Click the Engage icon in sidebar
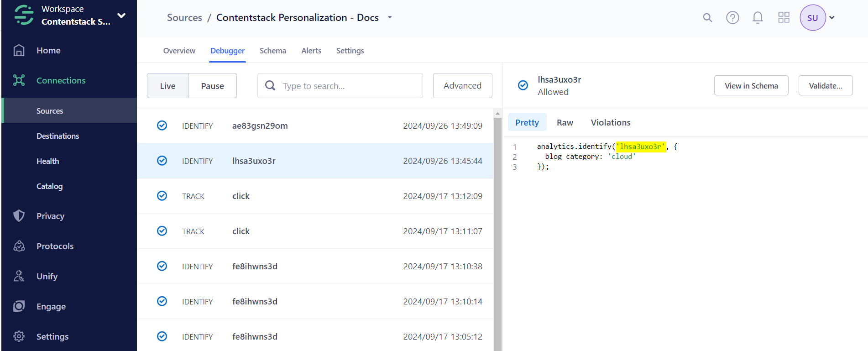Viewport: 868px width, 351px height. coord(19,306)
